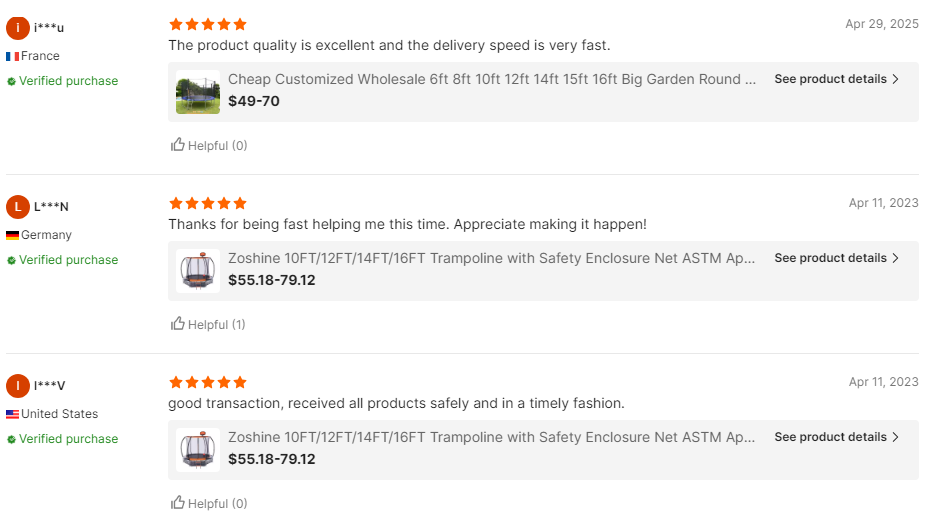
Task: Mark L***N's review Helpful (1)
Action: tap(208, 324)
